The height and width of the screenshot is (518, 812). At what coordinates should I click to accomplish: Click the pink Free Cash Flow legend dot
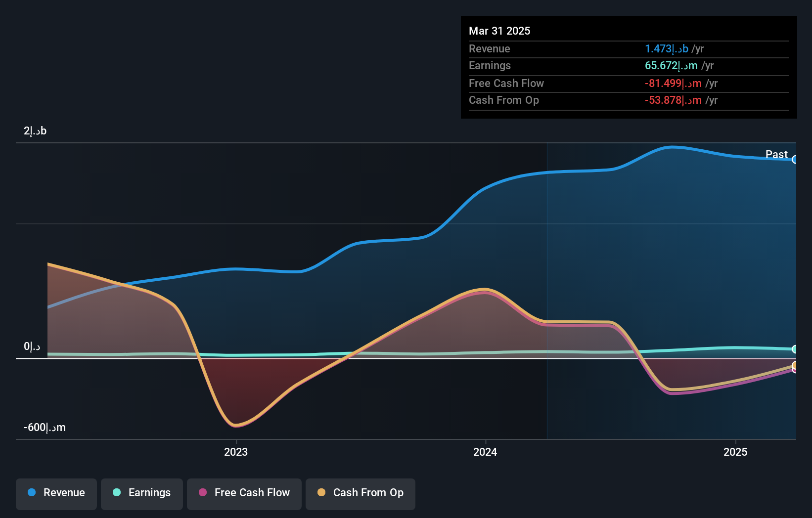(203, 492)
